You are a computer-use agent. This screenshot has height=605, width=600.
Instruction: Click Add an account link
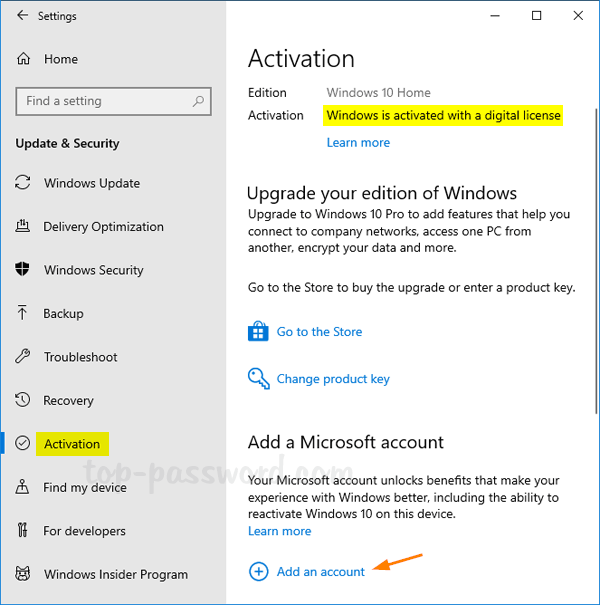click(320, 571)
